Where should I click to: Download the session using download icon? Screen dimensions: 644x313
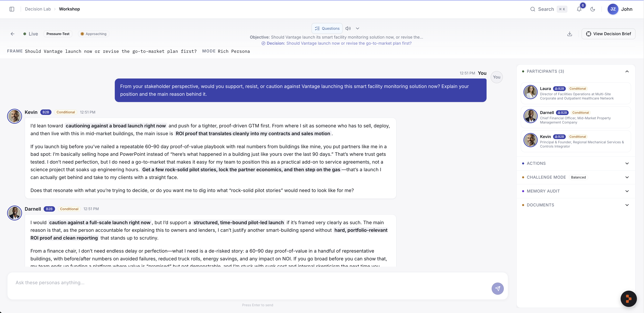point(570,34)
